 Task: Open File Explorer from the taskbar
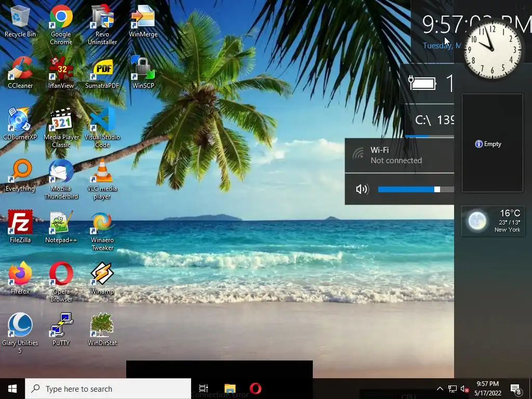[230, 389]
